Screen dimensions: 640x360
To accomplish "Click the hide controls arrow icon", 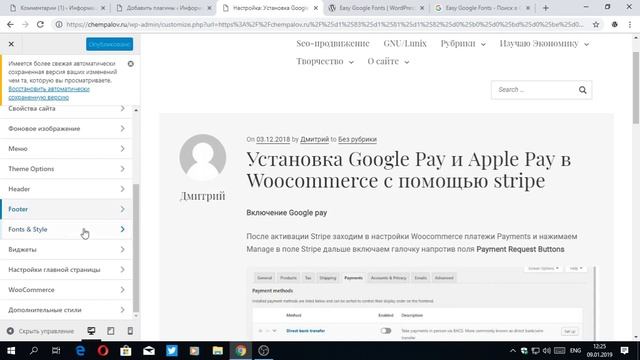I will (x=10, y=331).
